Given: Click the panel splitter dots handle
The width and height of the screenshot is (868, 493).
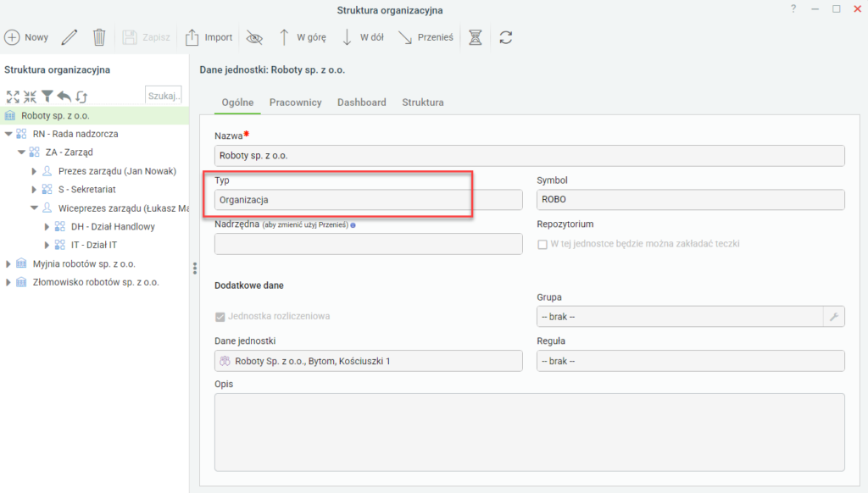Looking at the screenshot, I should pyautogui.click(x=195, y=269).
